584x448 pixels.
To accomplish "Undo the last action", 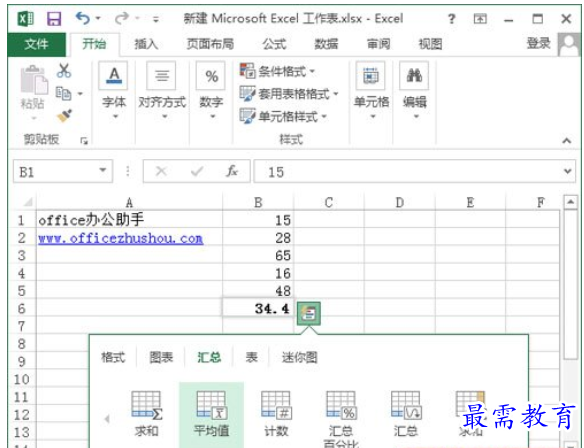I will (x=83, y=18).
